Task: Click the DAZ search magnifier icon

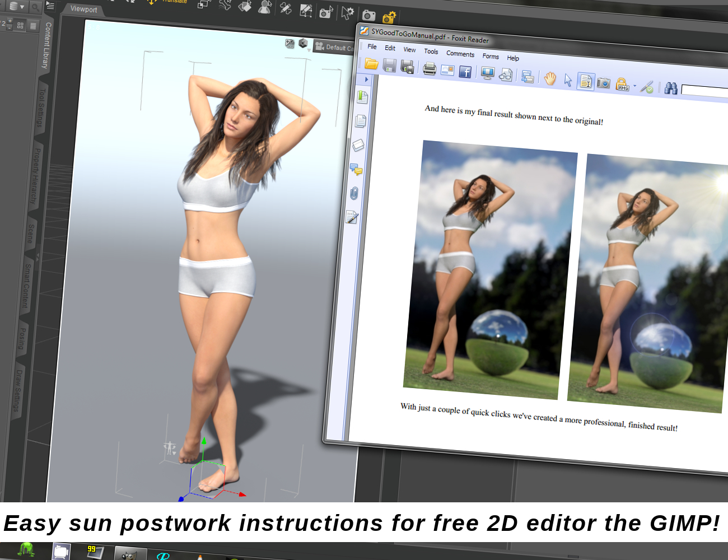Action: pyautogui.click(x=35, y=7)
